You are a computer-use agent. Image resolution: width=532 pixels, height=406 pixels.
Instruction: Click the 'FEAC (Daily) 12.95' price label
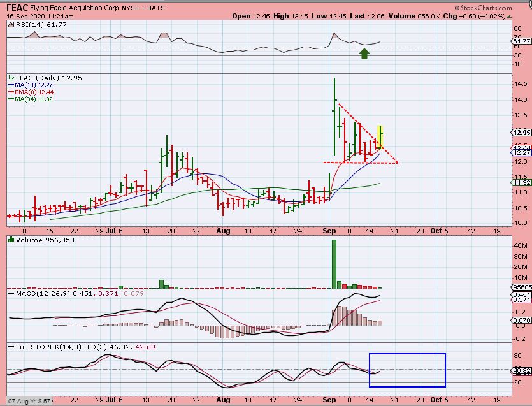point(49,78)
